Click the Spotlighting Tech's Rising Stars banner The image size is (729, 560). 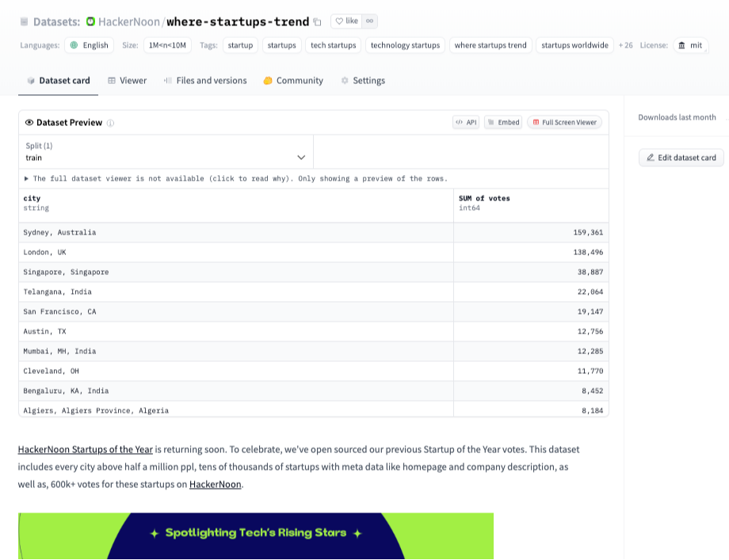[255, 533]
